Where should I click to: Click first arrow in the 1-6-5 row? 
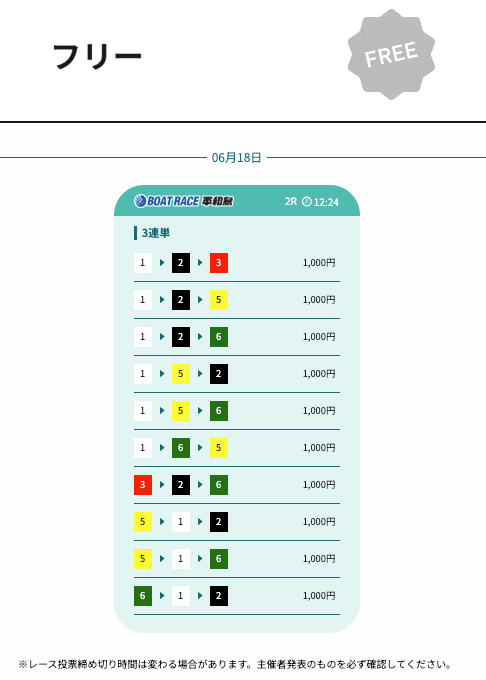pos(162,448)
